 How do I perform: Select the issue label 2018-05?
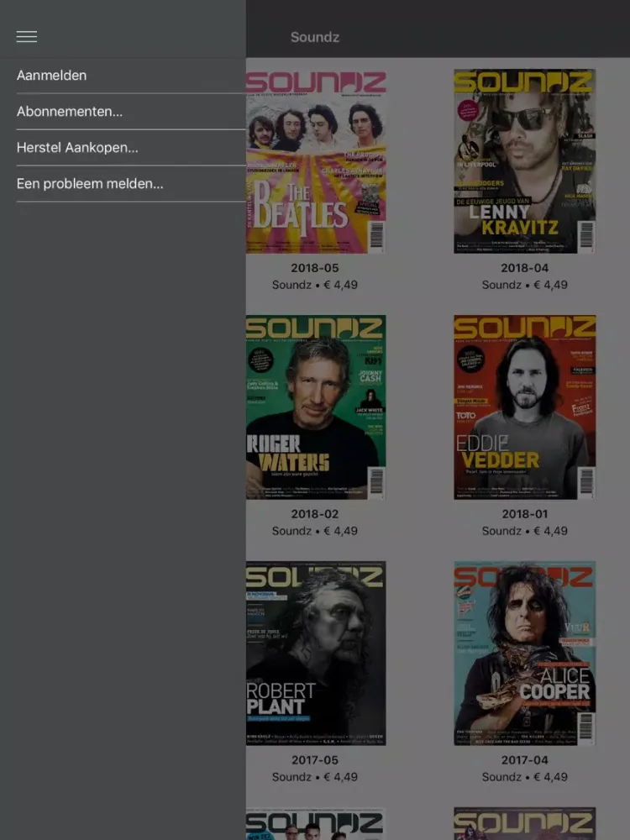pos(314,268)
